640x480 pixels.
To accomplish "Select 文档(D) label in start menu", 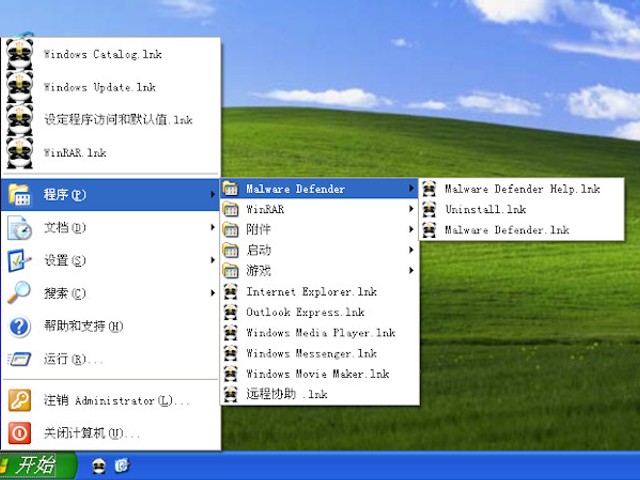I will [x=64, y=227].
